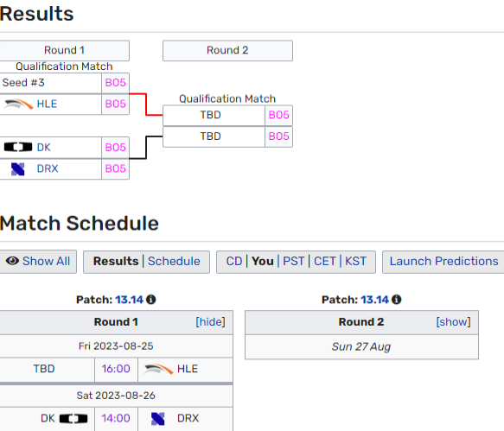The height and width of the screenshot is (431, 504).
Task: Click DK logo in match schedule row
Action: pyautogui.click(x=73, y=418)
